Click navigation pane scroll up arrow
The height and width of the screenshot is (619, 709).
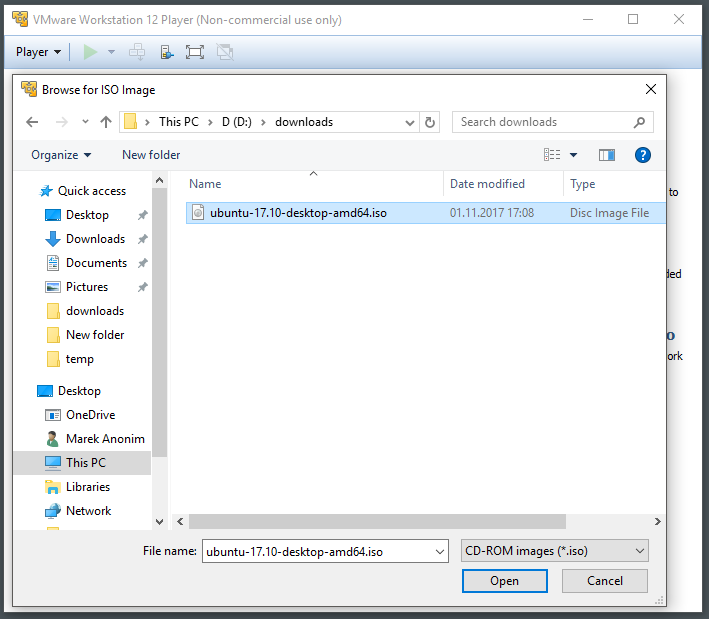tap(159, 180)
